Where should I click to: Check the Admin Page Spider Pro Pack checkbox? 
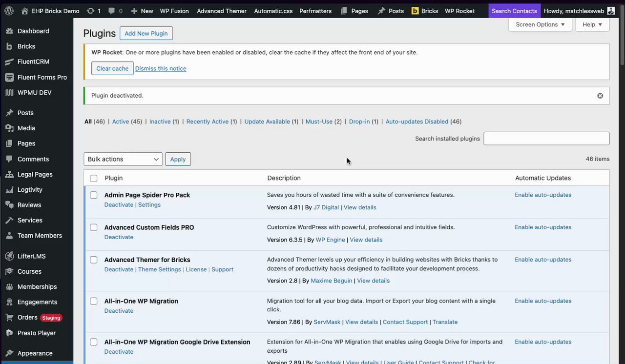[94, 195]
